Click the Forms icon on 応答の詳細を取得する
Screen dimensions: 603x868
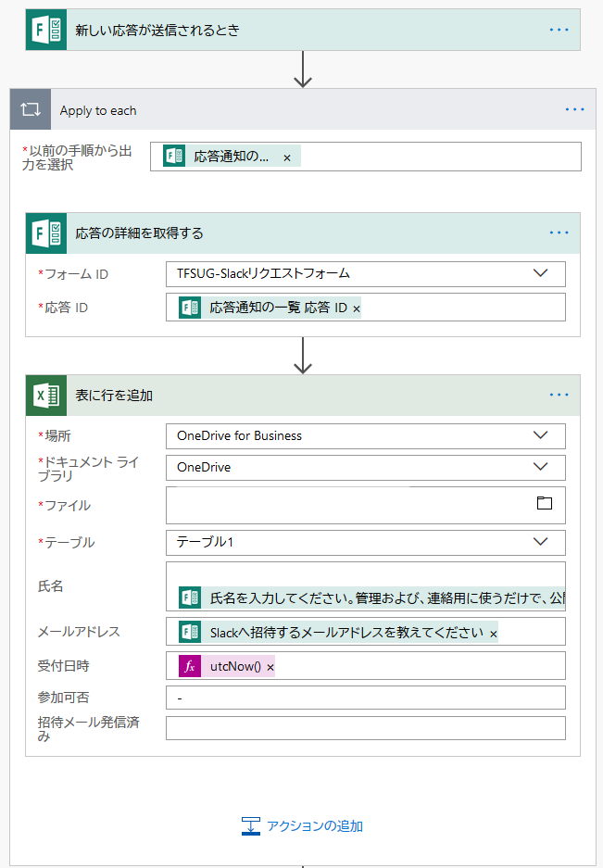tap(46, 233)
